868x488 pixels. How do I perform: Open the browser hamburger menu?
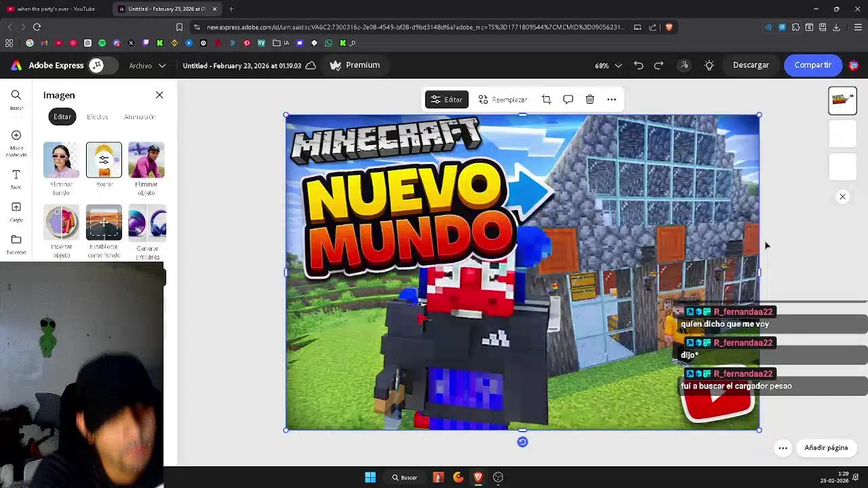tap(858, 27)
